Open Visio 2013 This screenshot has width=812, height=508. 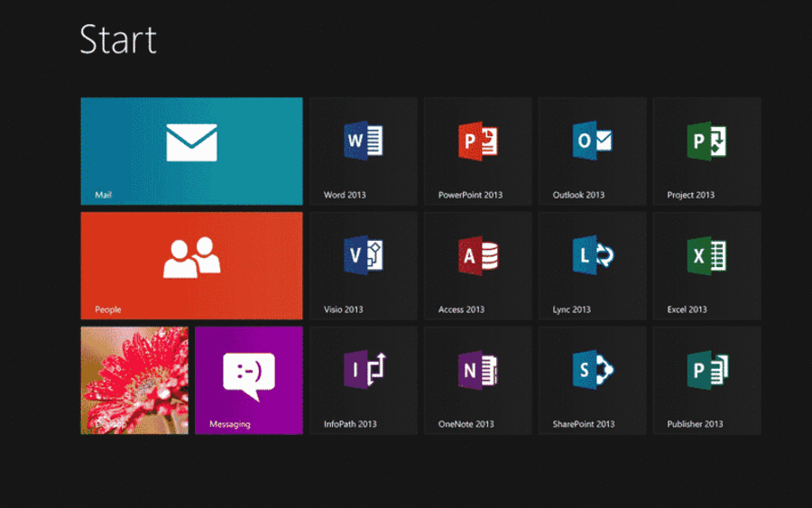click(364, 265)
